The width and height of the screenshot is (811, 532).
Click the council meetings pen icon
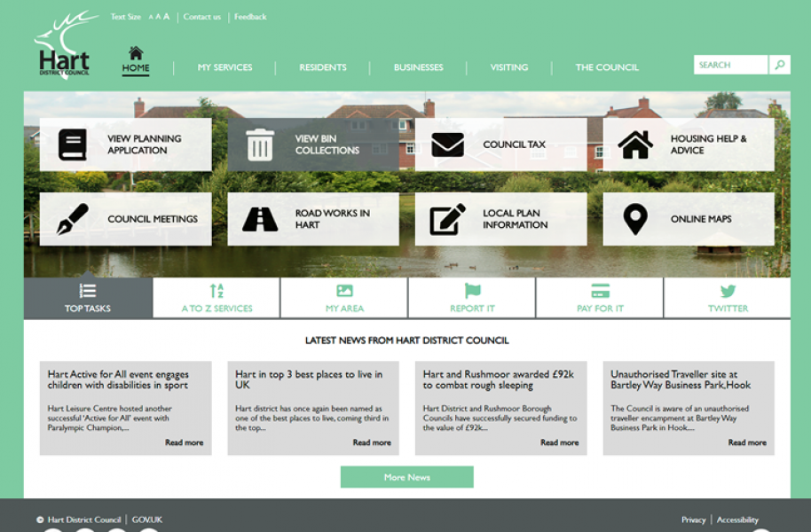73,219
